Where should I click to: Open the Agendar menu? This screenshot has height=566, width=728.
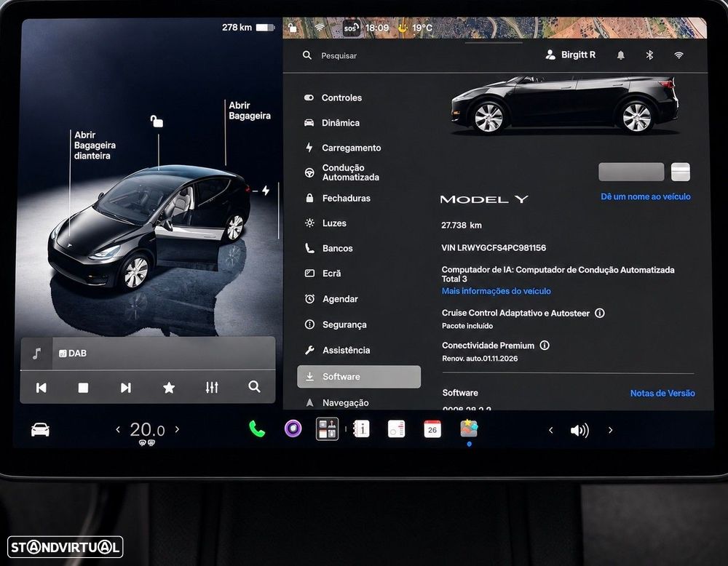point(331,299)
